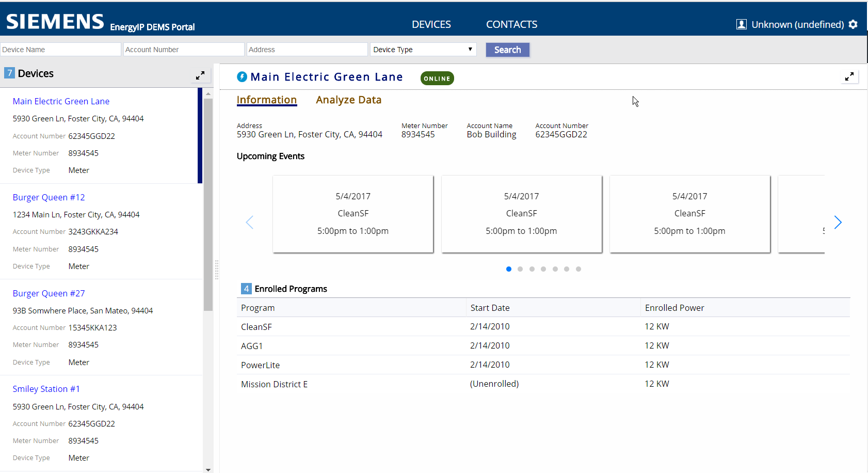Select the second carousel dot indicator
This screenshot has height=473, width=868.
point(520,269)
